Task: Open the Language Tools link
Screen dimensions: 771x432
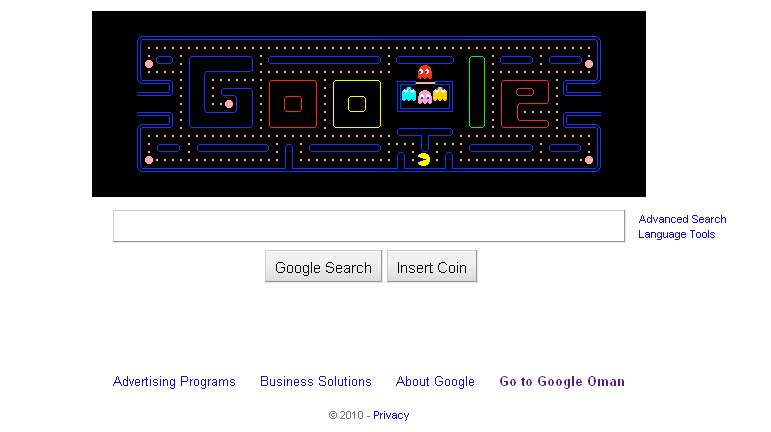Action: 677,234
